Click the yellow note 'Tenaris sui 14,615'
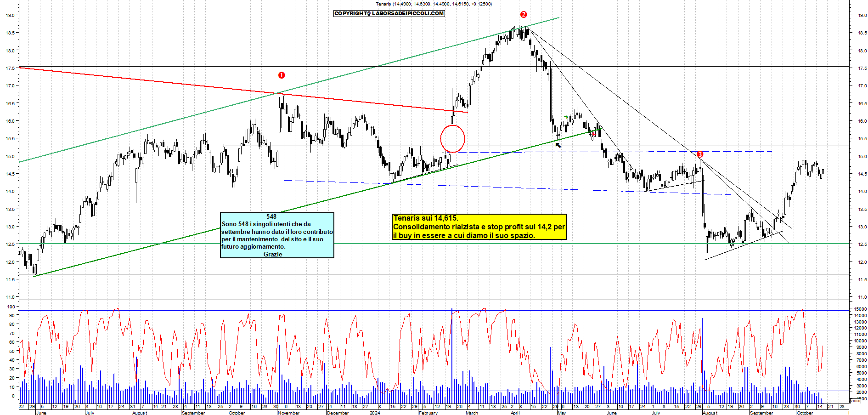The image size is (868, 415). click(x=479, y=227)
